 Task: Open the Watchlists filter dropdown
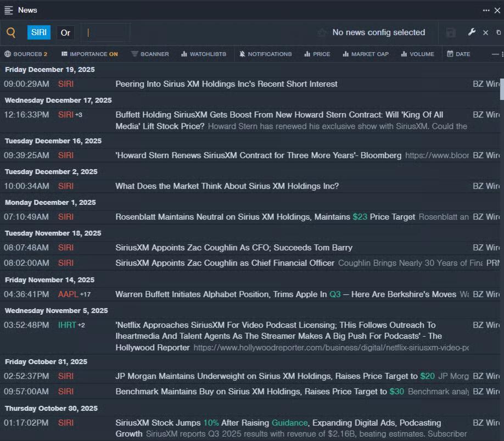coord(203,54)
